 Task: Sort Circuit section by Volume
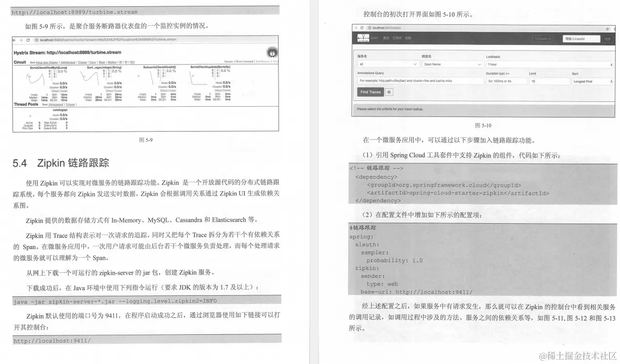(x=82, y=62)
